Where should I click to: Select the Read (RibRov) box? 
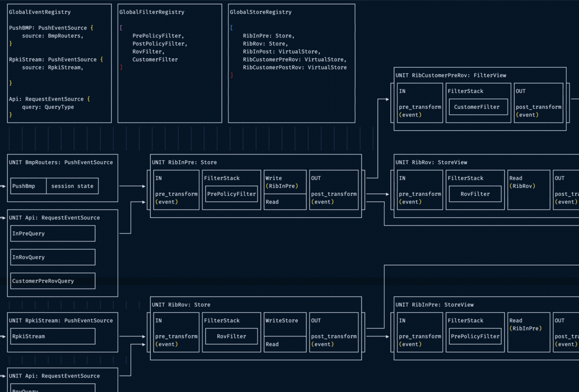[528, 190]
